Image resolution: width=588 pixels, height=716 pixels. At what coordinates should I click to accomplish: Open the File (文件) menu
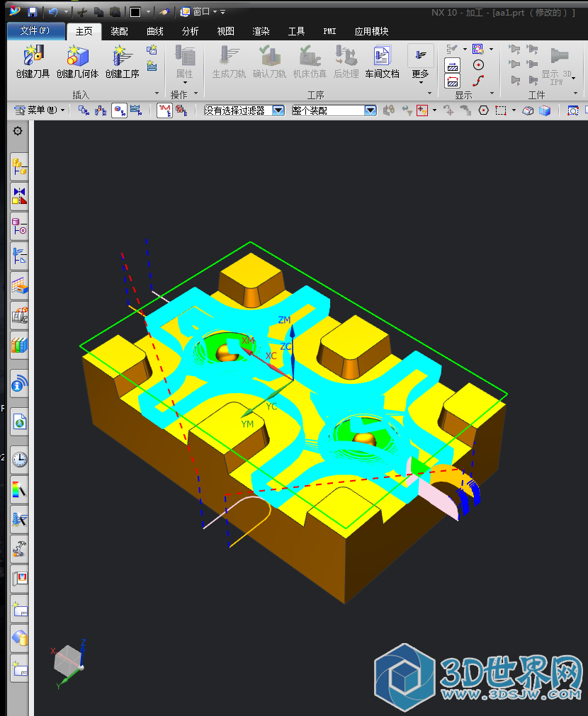pos(35,31)
